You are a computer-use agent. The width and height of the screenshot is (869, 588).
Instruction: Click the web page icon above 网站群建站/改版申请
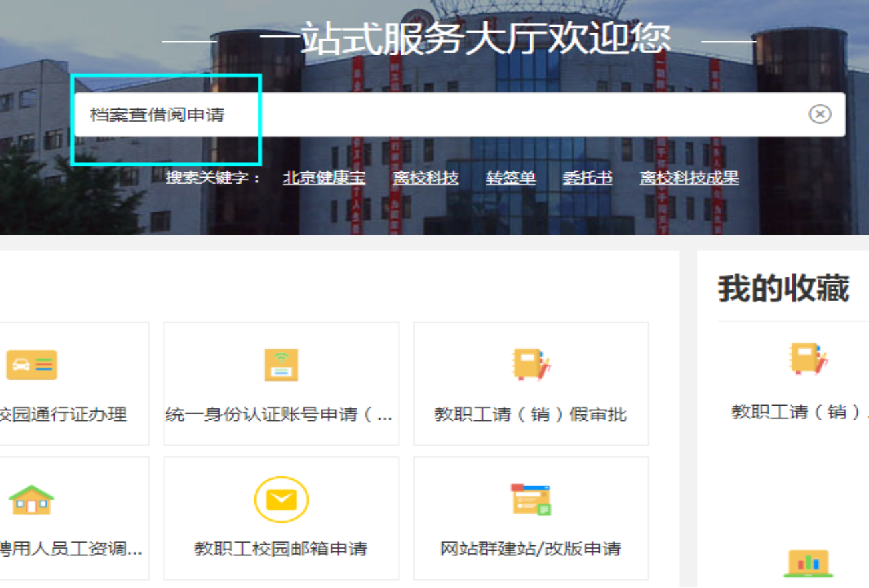[531, 500]
